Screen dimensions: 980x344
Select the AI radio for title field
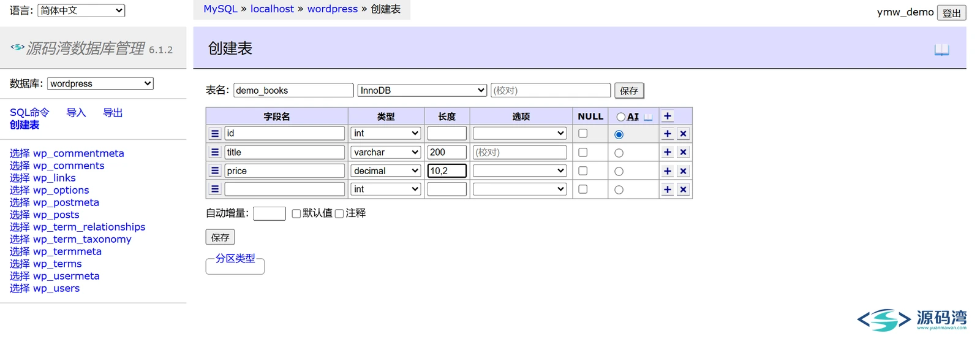(619, 153)
